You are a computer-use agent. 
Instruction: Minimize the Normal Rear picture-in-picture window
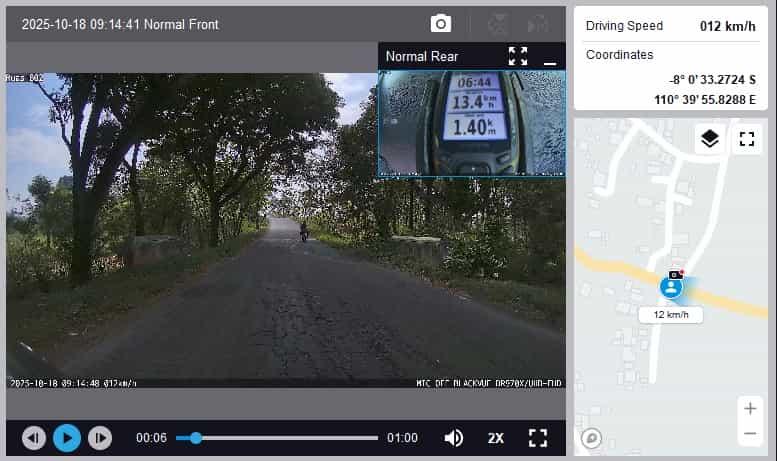(x=549, y=59)
